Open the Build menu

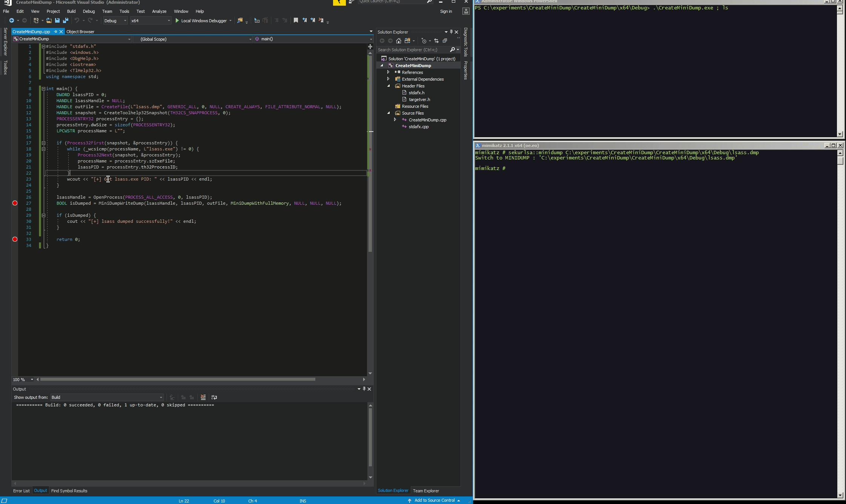point(71,11)
